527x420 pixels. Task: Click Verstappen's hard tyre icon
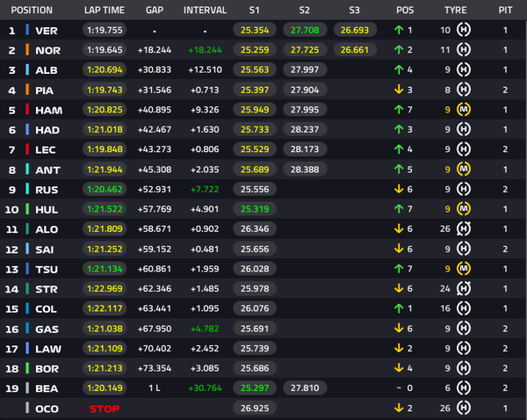[464, 30]
